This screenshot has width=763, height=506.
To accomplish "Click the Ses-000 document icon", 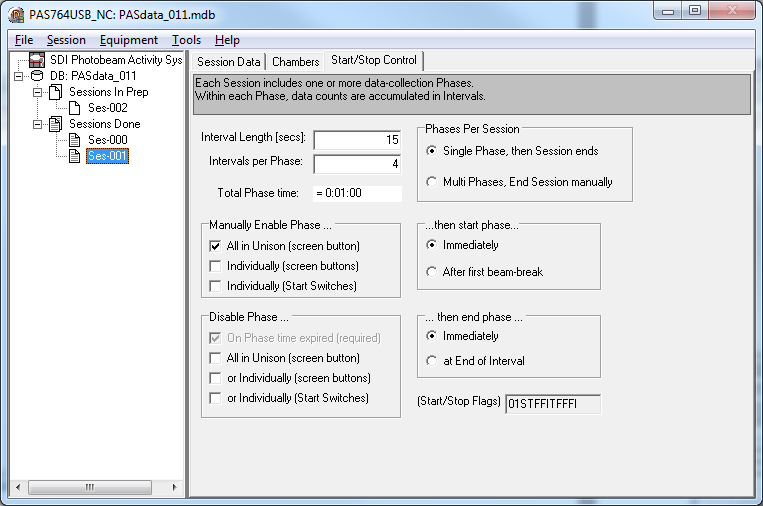I will pos(75,140).
